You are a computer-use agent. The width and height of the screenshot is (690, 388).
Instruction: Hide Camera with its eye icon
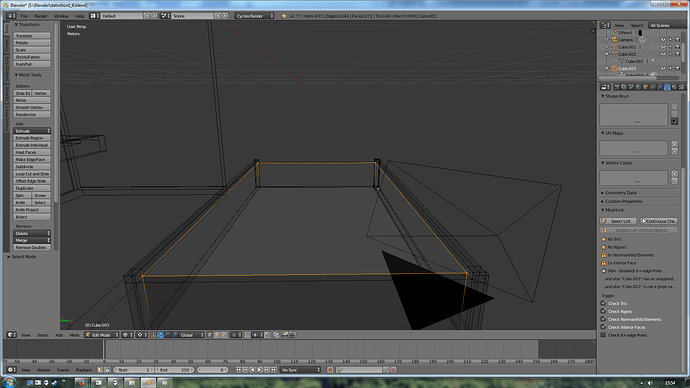[x=663, y=40]
